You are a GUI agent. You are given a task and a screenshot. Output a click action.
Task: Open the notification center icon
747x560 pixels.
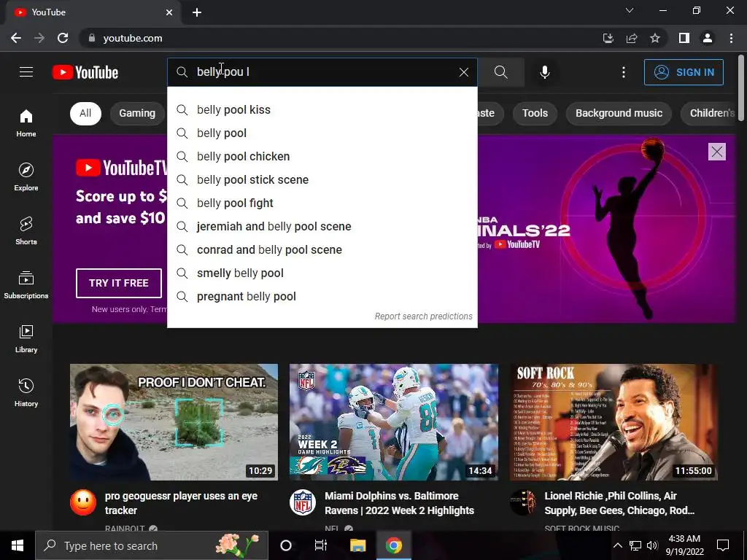point(723,545)
